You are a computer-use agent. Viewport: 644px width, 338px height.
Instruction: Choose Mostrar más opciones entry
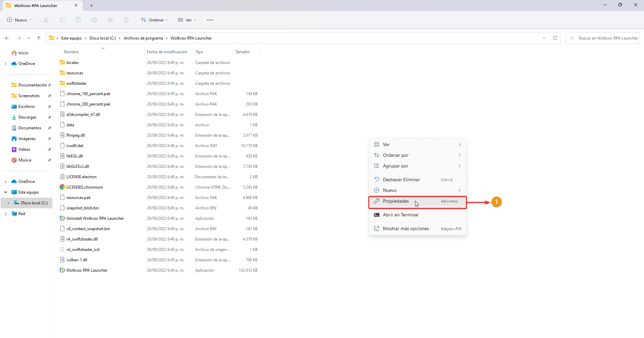point(418,228)
